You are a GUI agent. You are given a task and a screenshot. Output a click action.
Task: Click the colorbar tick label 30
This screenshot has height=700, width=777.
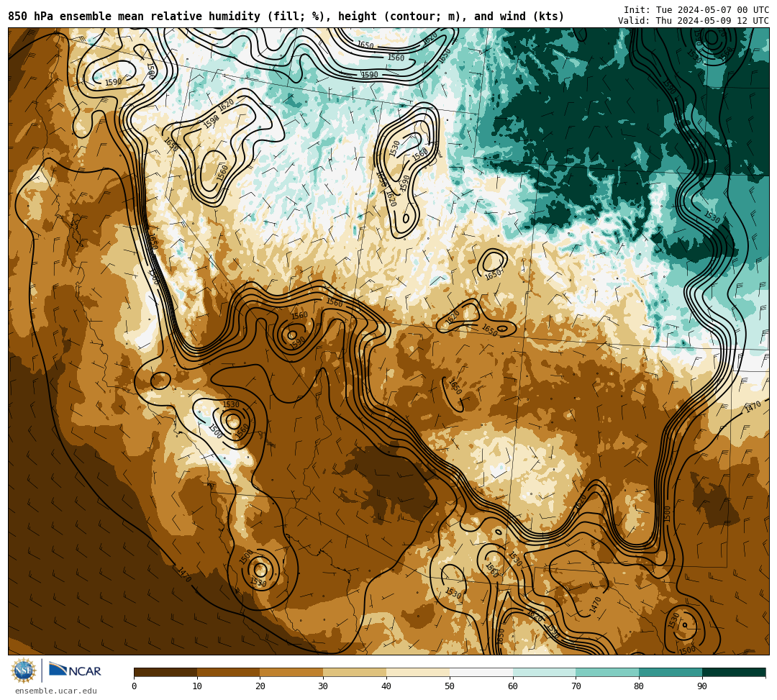click(x=324, y=686)
